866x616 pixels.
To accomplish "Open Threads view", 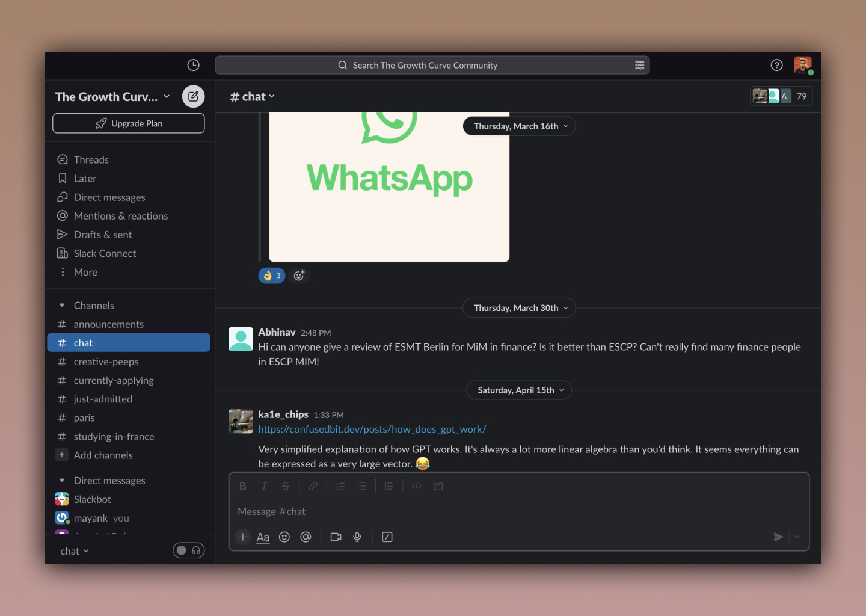I will 129,160.
